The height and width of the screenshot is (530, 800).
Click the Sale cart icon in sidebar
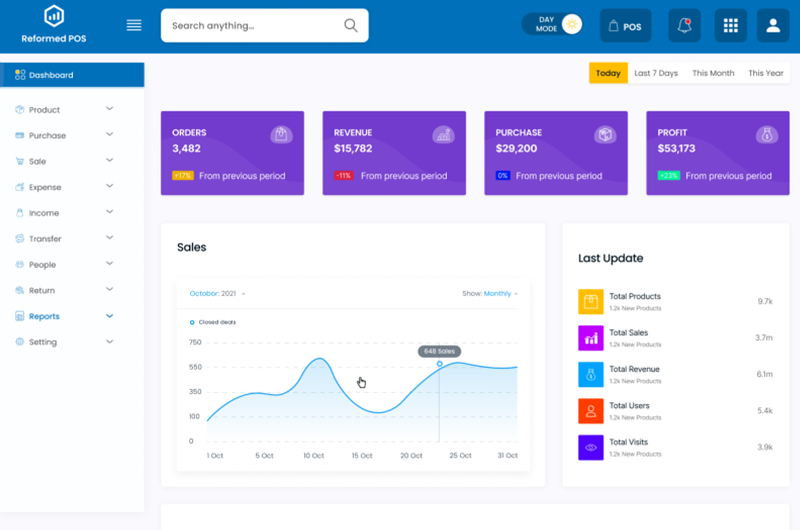[x=19, y=161]
